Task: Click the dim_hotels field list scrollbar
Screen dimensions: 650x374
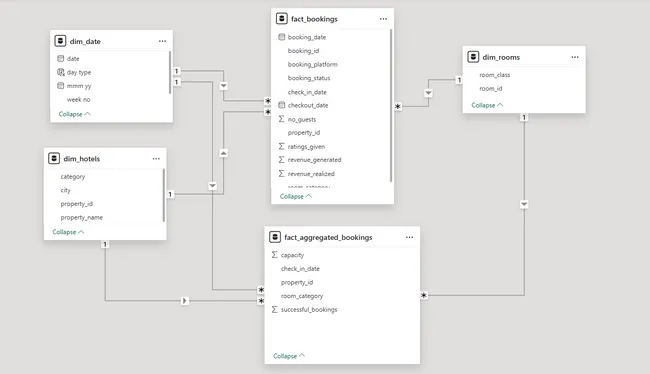Action: pos(163,195)
